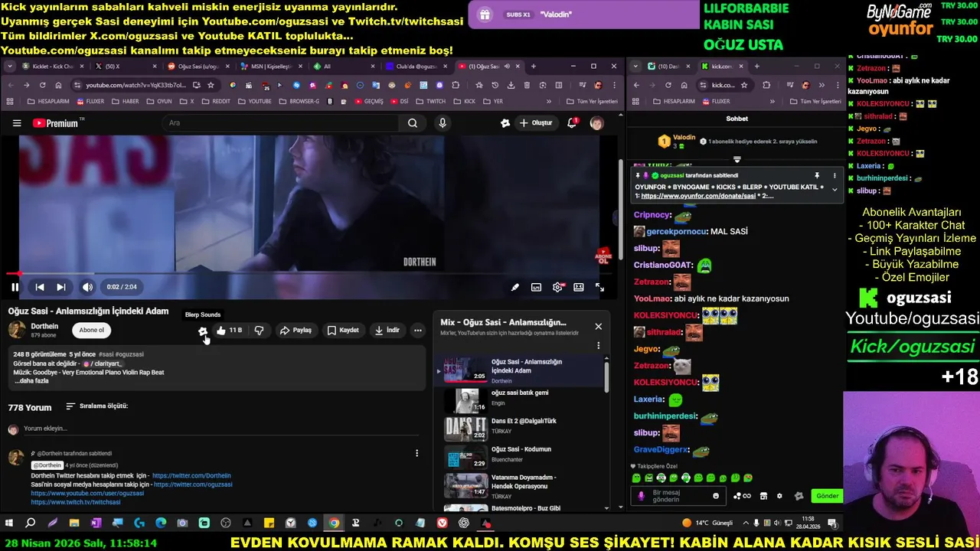Subscribe to Dorthein via Abone ol
980x551 pixels.
(x=92, y=330)
